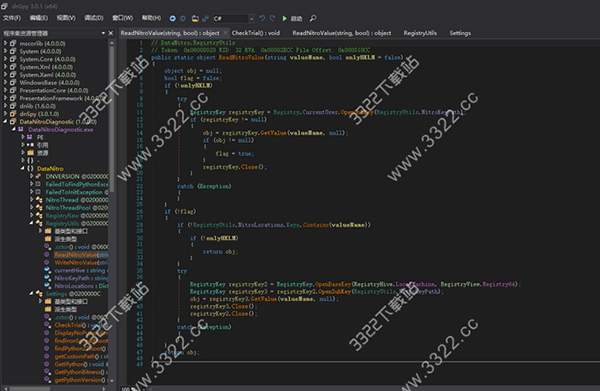Click the tree vertical scrollbar thumb
Image resolution: width=600 pixels, height=391 pixels.
[x=112, y=119]
